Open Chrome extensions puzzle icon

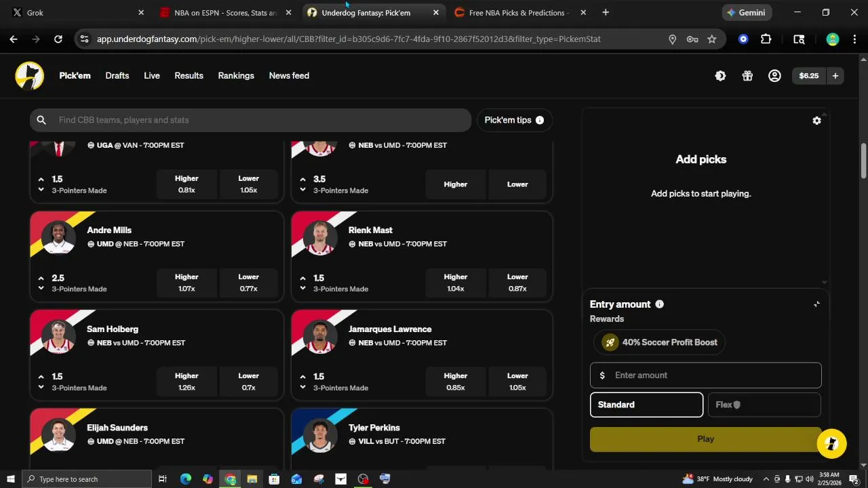coord(766,39)
